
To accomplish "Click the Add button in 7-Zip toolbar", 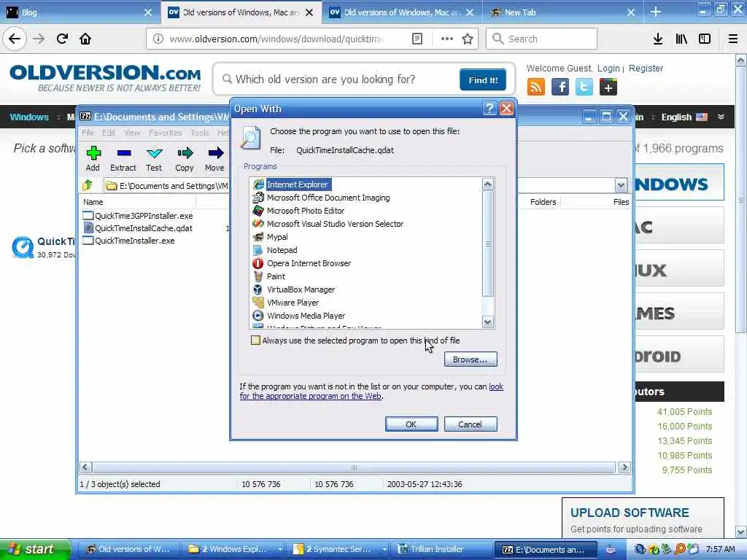I will (x=93, y=158).
